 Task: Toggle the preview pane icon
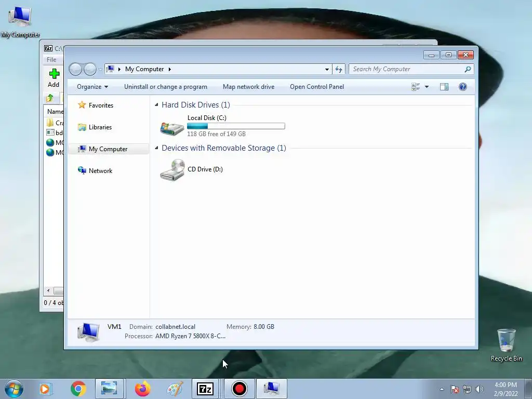444,87
